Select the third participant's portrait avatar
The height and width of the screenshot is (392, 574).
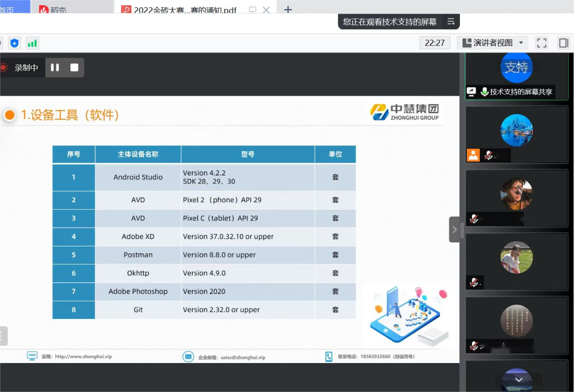tap(517, 194)
